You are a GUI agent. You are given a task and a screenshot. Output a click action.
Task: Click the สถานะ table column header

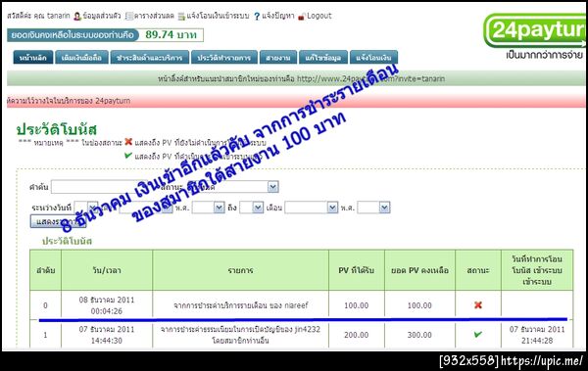478,270
